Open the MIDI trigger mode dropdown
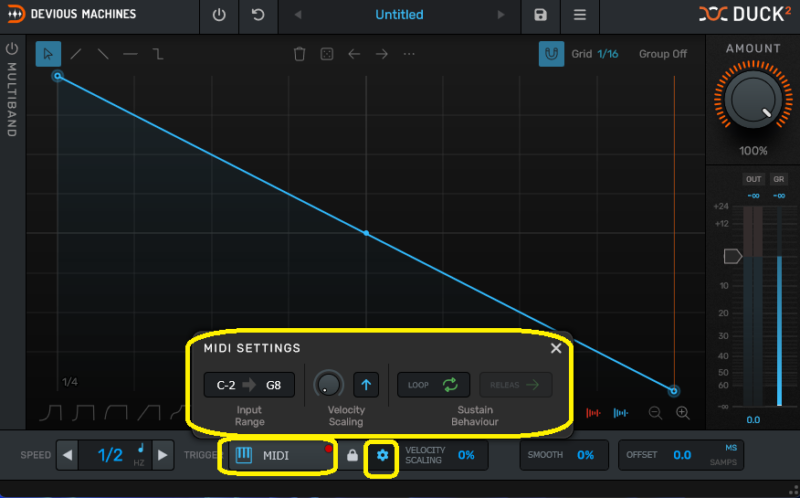The height and width of the screenshot is (498, 800). 279,455
